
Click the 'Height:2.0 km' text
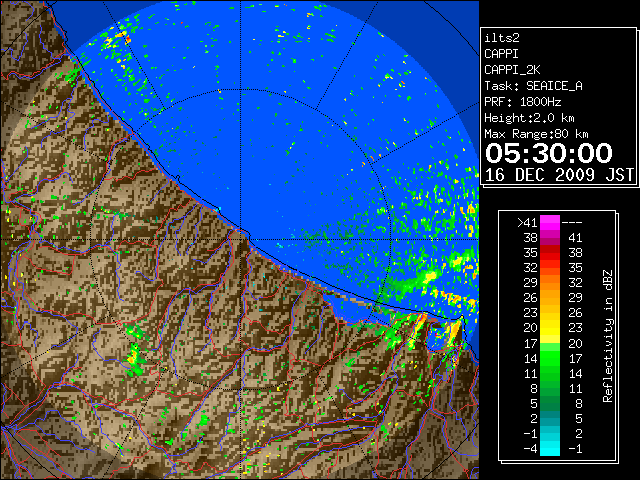529,118
